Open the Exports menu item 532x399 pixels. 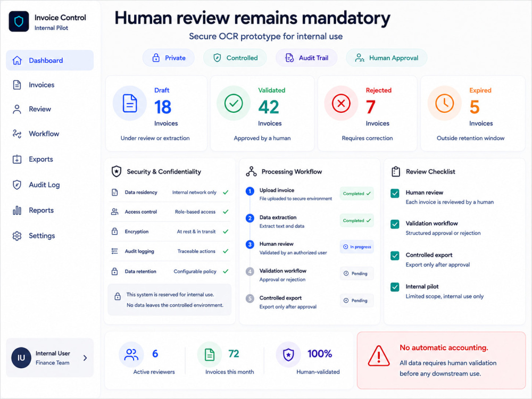click(50, 159)
